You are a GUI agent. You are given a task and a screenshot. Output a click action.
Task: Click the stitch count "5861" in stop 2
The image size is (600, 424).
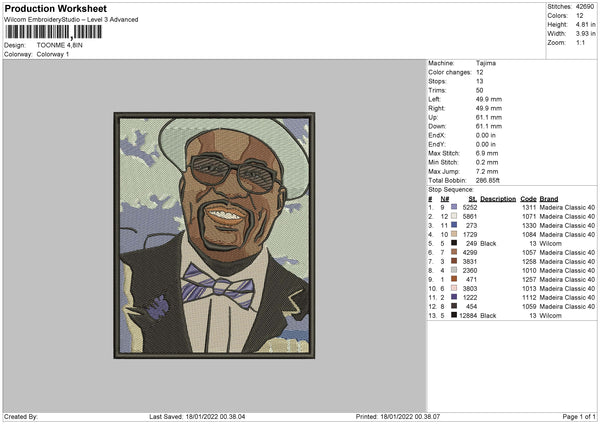click(x=470, y=217)
